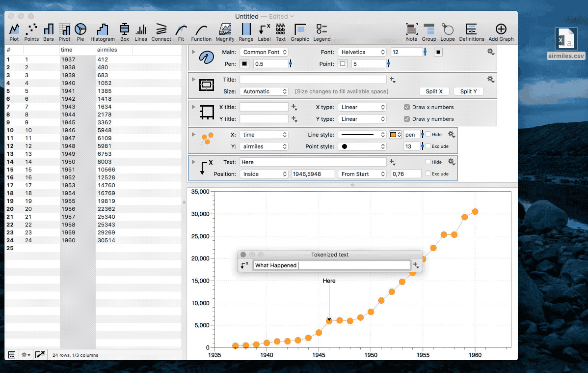Open the Note toolbar item
Viewport: 588px width, 373px height.
click(x=411, y=32)
